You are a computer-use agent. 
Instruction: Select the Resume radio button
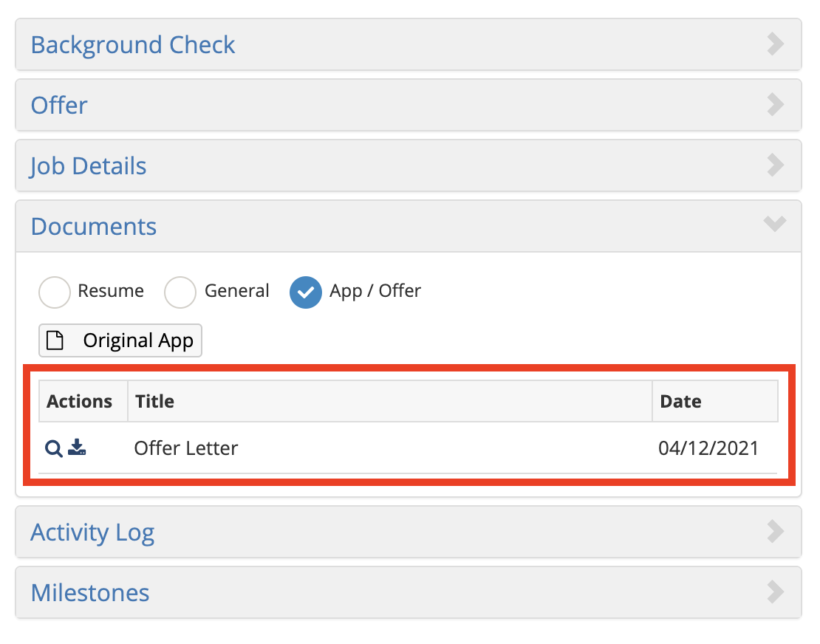pyautogui.click(x=55, y=292)
